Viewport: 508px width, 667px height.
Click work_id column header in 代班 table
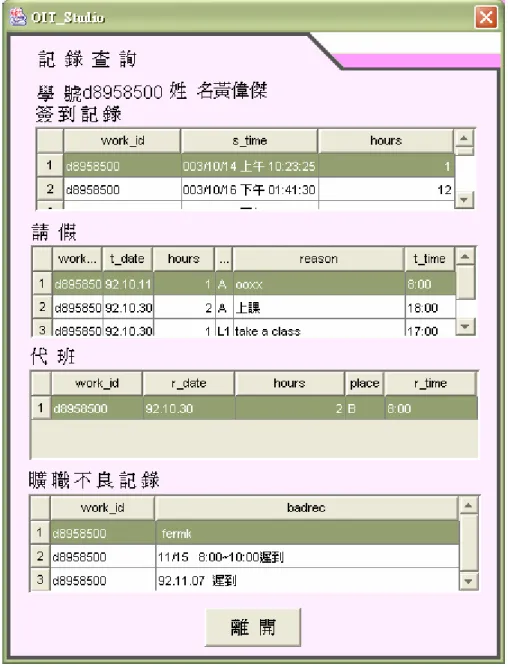97,383
